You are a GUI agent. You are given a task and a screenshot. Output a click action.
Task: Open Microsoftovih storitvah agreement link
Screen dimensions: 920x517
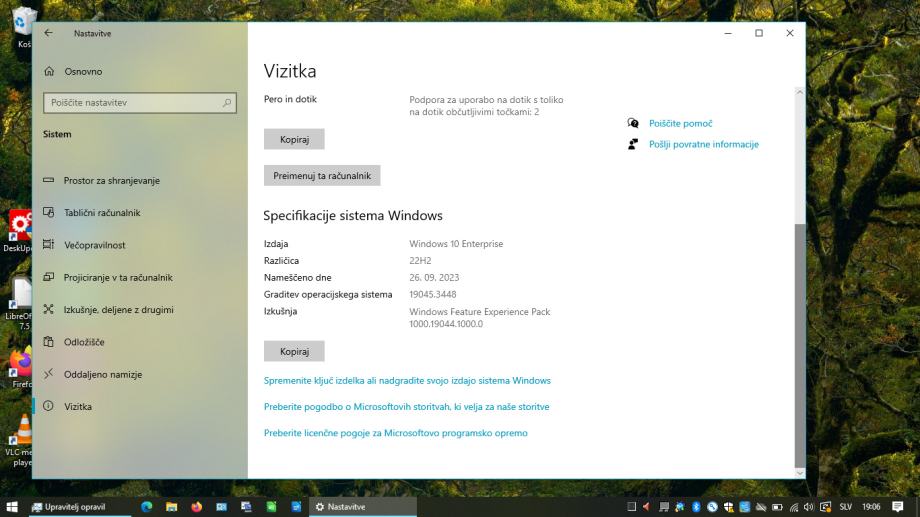[x=407, y=406]
